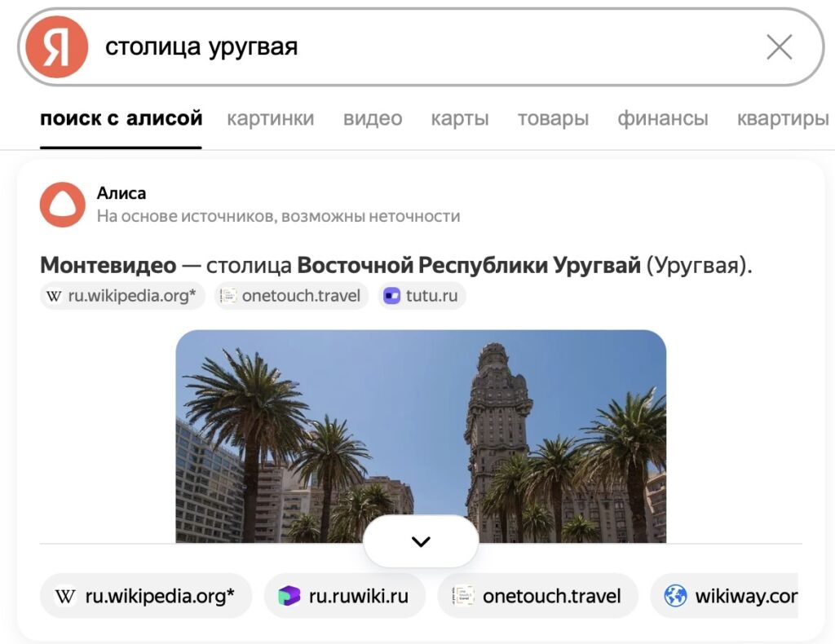This screenshot has width=835, height=644.
Task: Select the 'поиск с алисой' tab
Action: point(121,118)
